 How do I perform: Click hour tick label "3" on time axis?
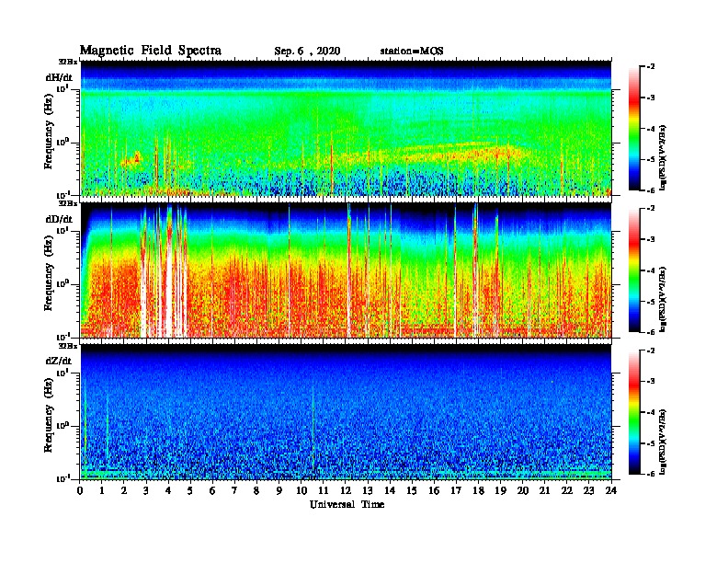click(x=146, y=491)
